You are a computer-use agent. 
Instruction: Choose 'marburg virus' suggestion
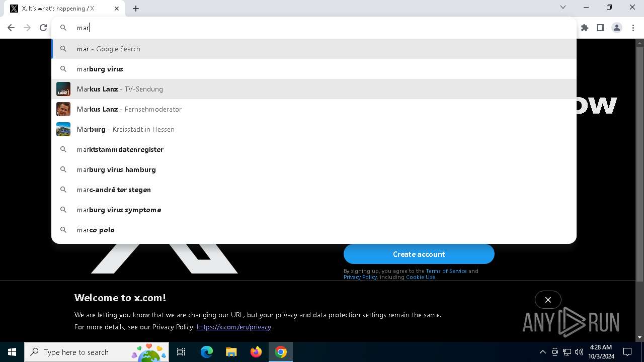click(314, 69)
